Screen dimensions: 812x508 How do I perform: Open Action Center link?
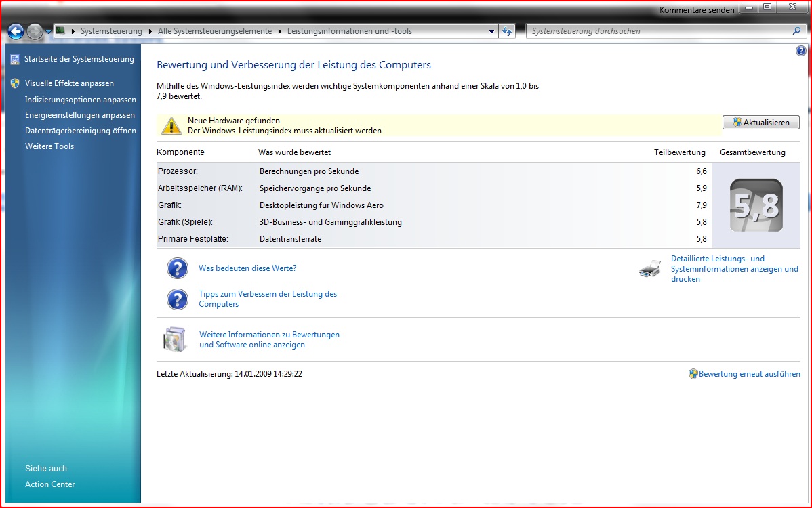pos(49,484)
